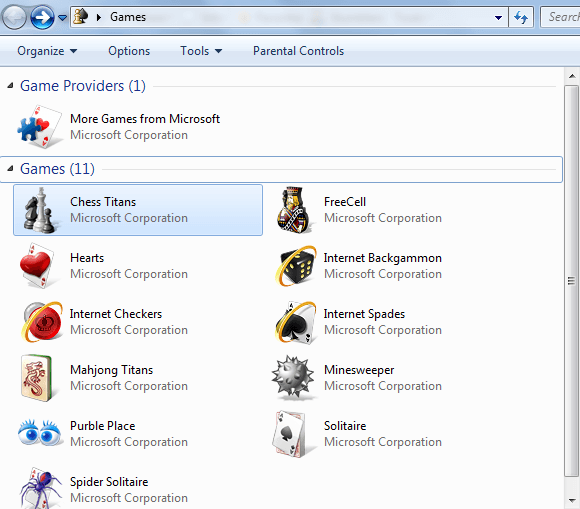Click the Search input field
The width and height of the screenshot is (580, 509).
point(560,17)
